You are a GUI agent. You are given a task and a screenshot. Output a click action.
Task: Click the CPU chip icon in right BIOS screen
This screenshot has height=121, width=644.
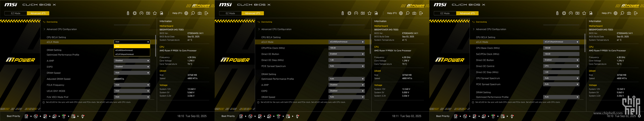pyautogui.click(x=564, y=13)
